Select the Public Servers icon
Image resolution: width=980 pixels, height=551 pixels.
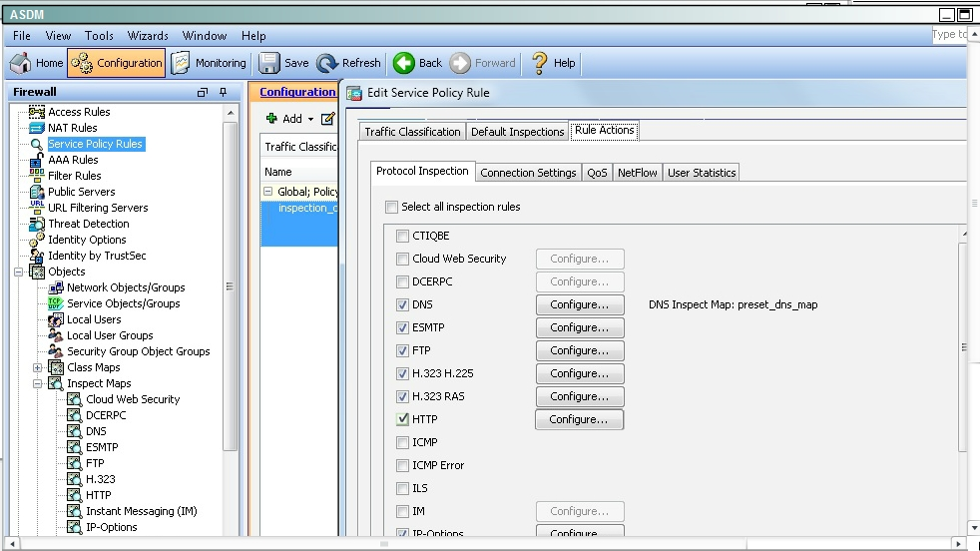coord(37,192)
